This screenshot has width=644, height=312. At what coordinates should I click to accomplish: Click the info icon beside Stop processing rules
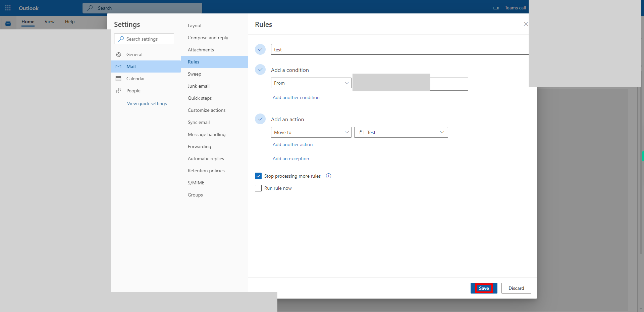coord(329,176)
